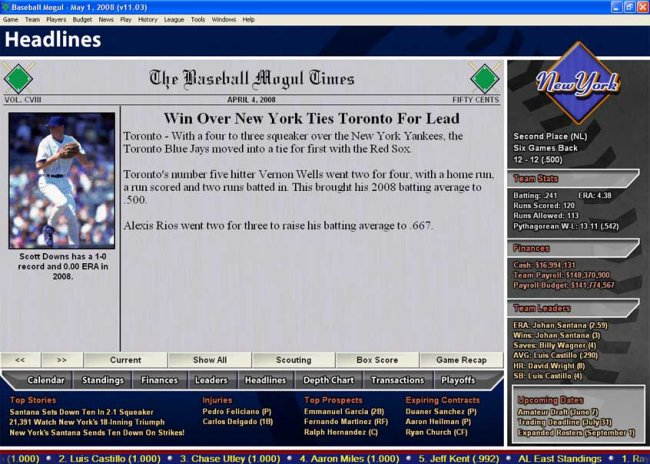Select prospect Ralph Hernandez

[x=341, y=432]
